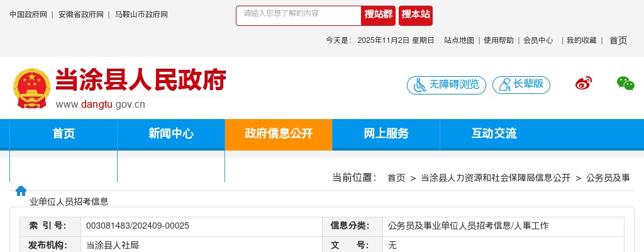Image resolution: width=644 pixels, height=252 pixels.
Task: Click the date text 2025年11月2日 星期日
Action: [396, 40]
